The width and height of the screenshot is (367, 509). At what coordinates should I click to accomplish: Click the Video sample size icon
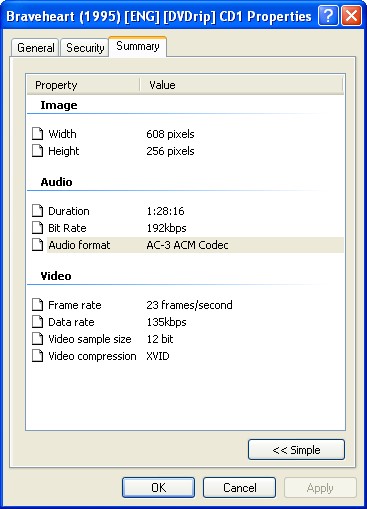pyautogui.click(x=38, y=339)
